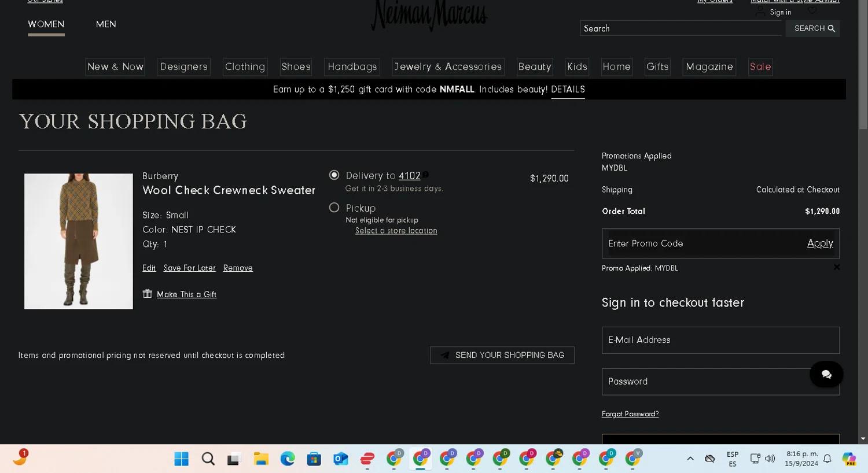Open the live chat bubble icon

(826, 375)
